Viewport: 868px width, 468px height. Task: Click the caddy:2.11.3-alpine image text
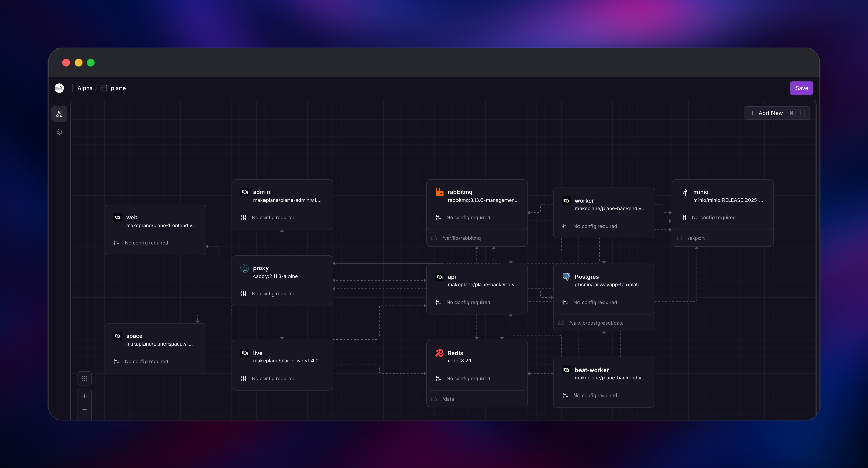pyautogui.click(x=275, y=276)
